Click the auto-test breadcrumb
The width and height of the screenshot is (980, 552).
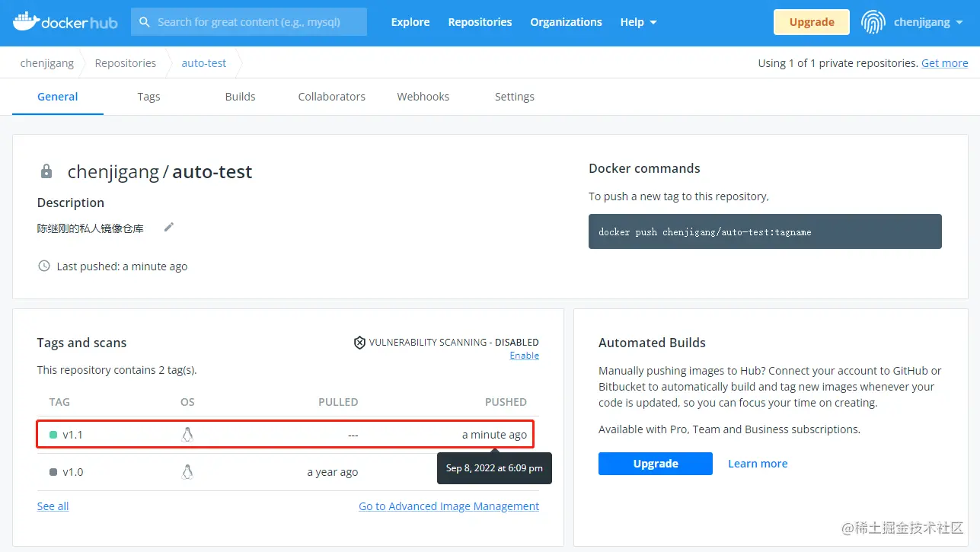click(204, 63)
